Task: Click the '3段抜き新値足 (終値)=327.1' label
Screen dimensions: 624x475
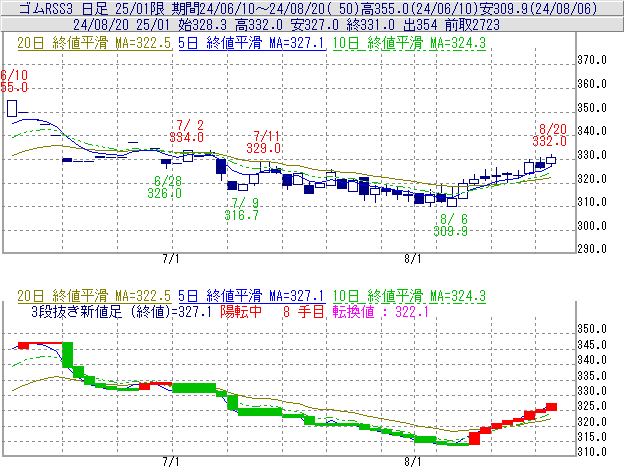Action: (x=121, y=311)
